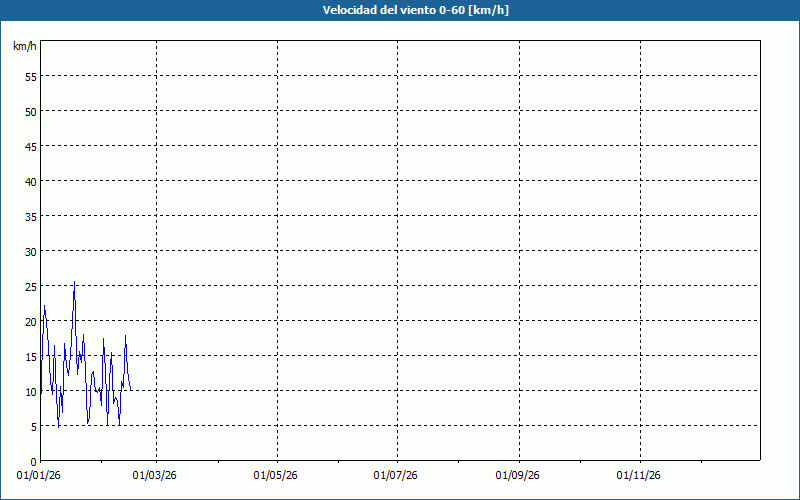Pick the 01/11/26 date label
This screenshot has height=500, width=800.
point(639,475)
